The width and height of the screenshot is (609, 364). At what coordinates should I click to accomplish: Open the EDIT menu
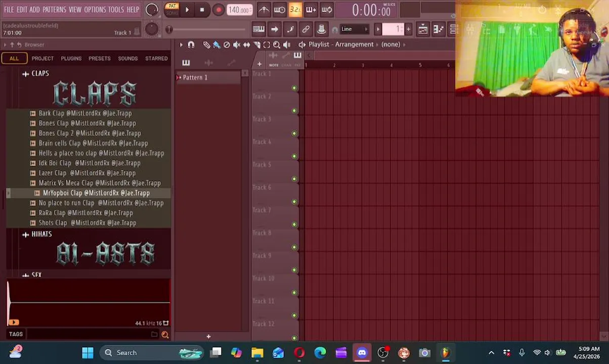pyautogui.click(x=22, y=10)
